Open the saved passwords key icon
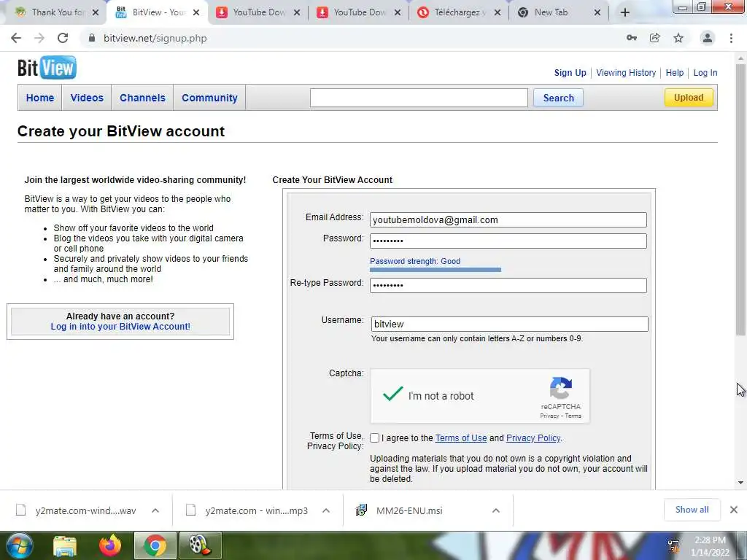Image resolution: width=747 pixels, height=560 pixels. click(x=632, y=38)
